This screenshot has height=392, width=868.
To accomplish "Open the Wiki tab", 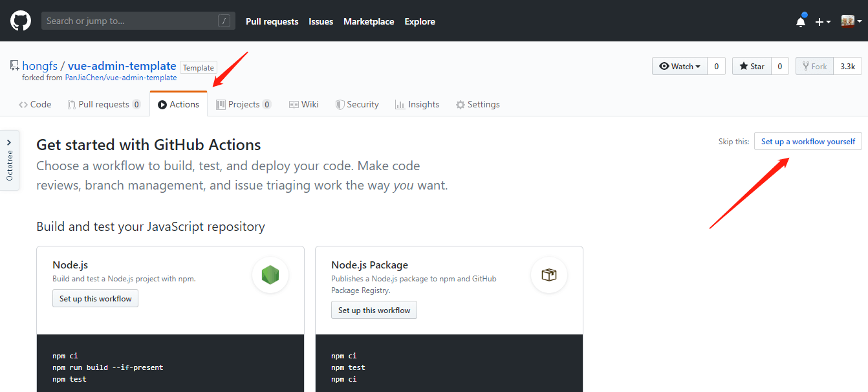I will (303, 104).
